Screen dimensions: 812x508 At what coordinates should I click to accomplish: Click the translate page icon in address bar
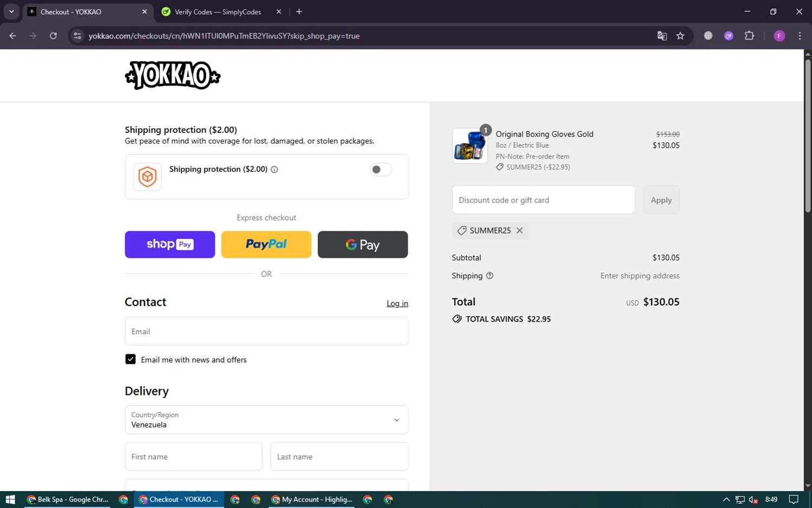662,36
